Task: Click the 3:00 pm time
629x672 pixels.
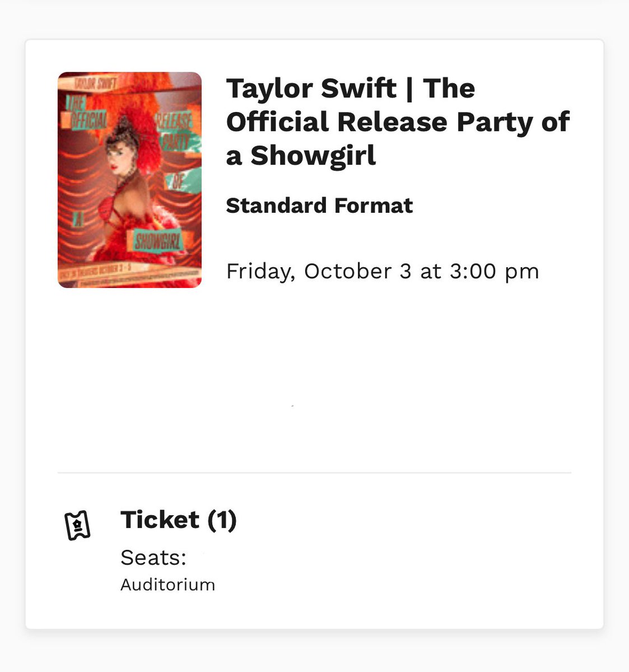Action: (x=494, y=271)
